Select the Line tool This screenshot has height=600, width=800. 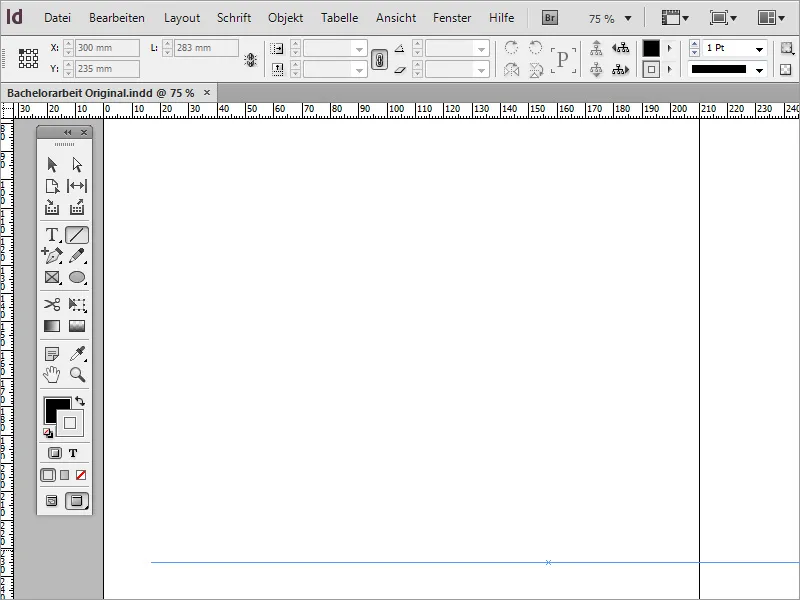tap(77, 235)
